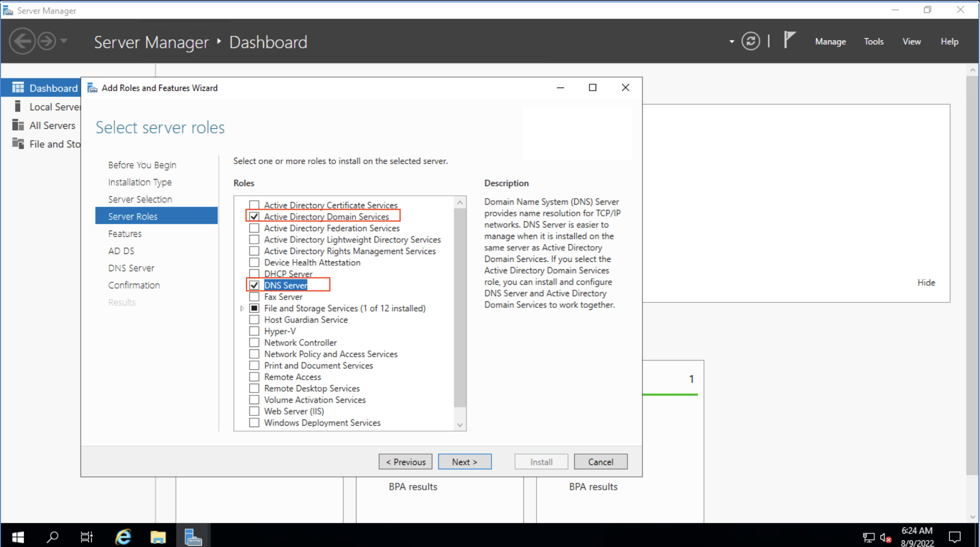The height and width of the screenshot is (547, 980).
Task: Click the middle BPA results link in dashboard
Action: pos(413,487)
